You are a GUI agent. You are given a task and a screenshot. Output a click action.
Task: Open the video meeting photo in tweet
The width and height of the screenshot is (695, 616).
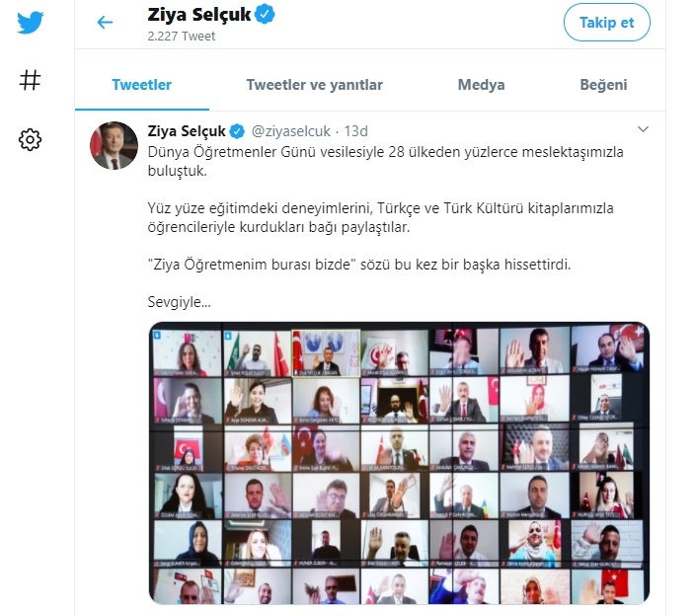click(400, 462)
